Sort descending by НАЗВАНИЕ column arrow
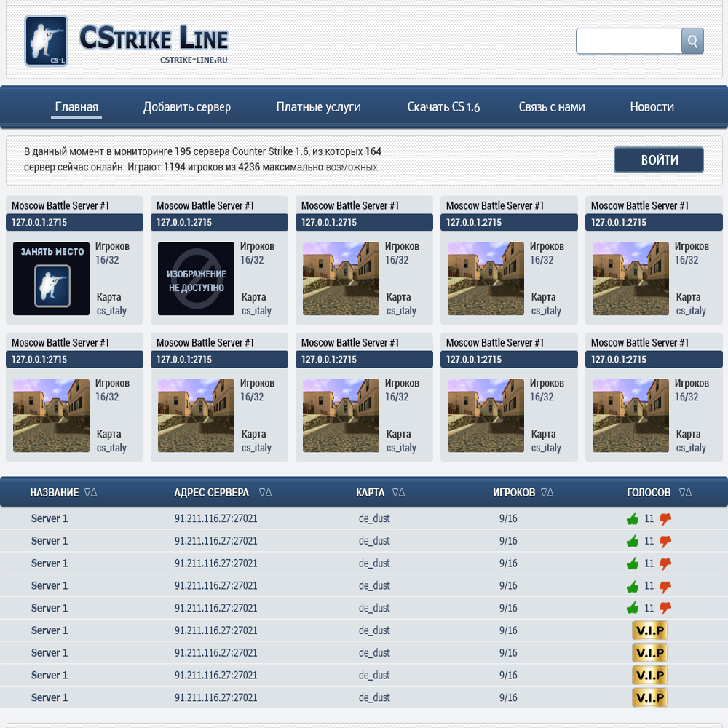 click(x=87, y=493)
